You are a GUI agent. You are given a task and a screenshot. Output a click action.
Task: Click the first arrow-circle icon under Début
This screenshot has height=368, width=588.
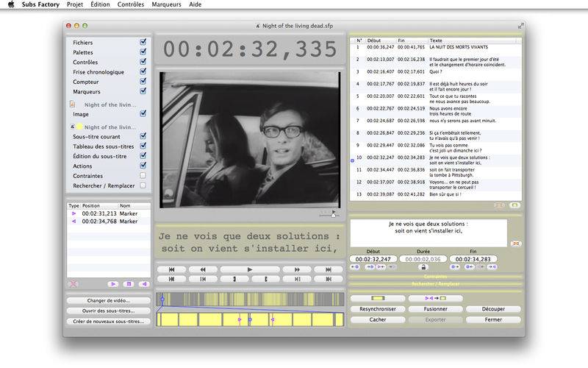[355, 267]
